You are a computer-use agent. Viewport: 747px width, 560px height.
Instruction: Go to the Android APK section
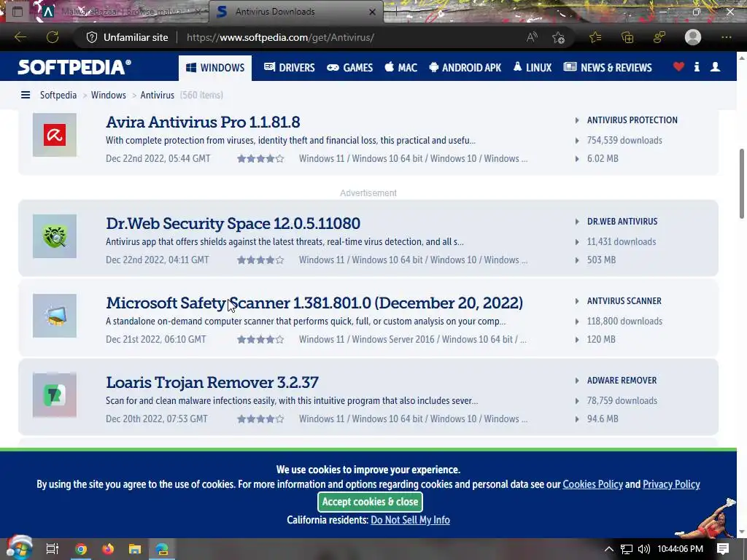point(465,68)
